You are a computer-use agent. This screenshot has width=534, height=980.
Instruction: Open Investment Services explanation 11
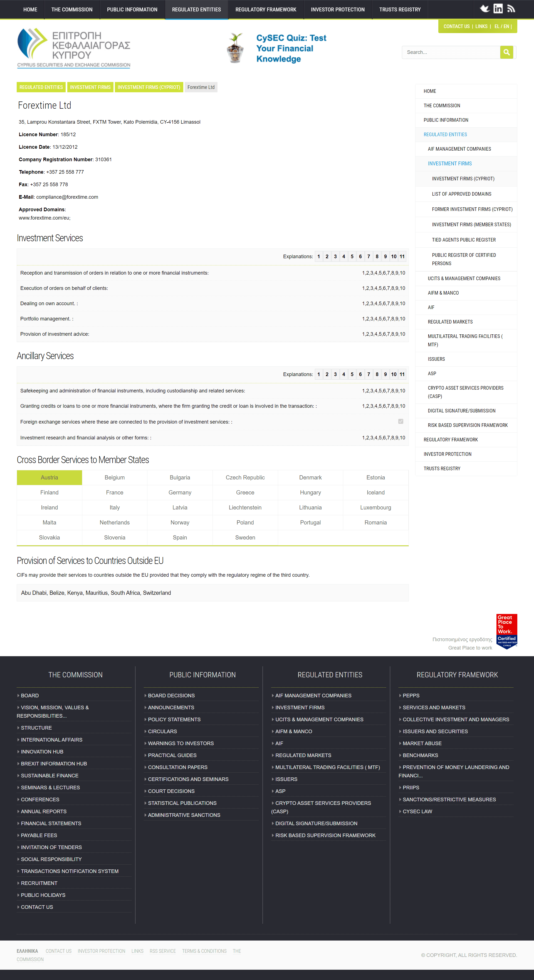[x=402, y=257]
